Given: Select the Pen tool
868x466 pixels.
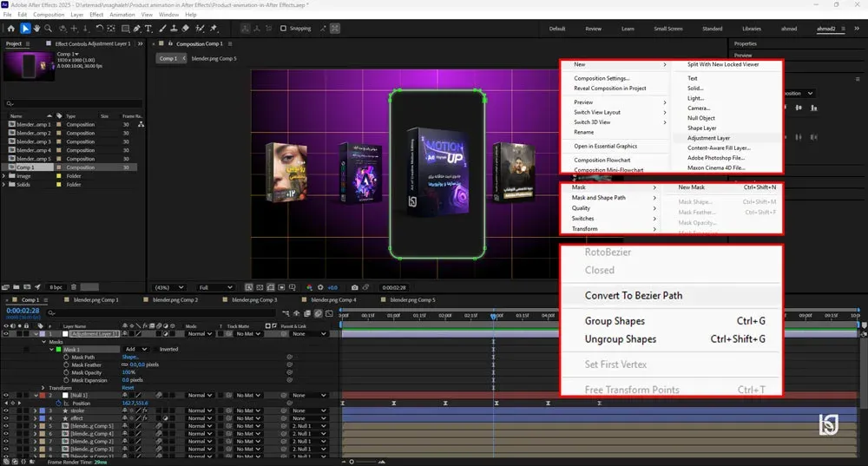Looking at the screenshot, I should point(137,29).
